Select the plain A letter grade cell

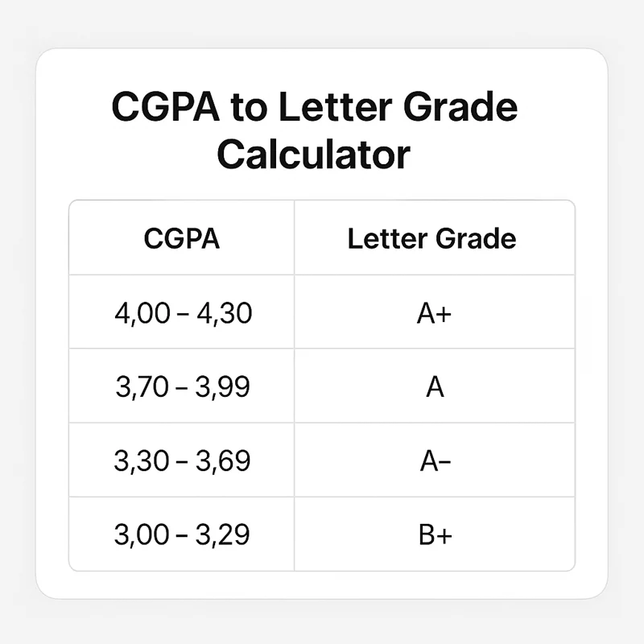click(435, 387)
